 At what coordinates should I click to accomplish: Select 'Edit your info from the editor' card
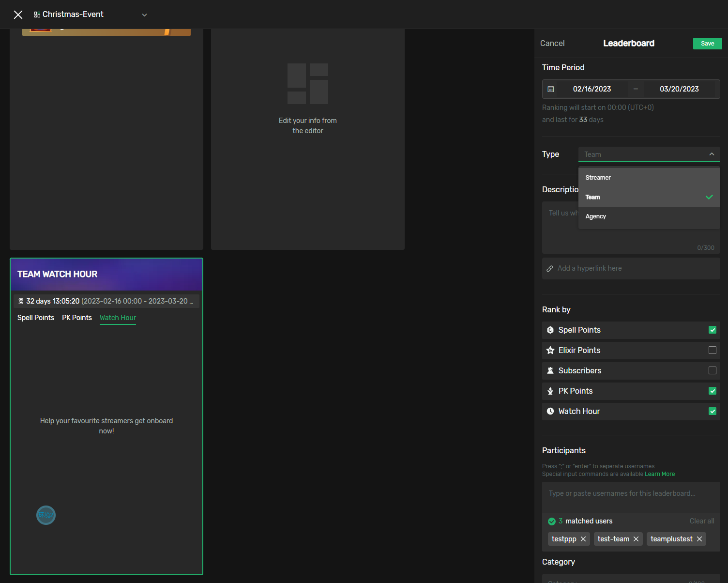pos(308,139)
